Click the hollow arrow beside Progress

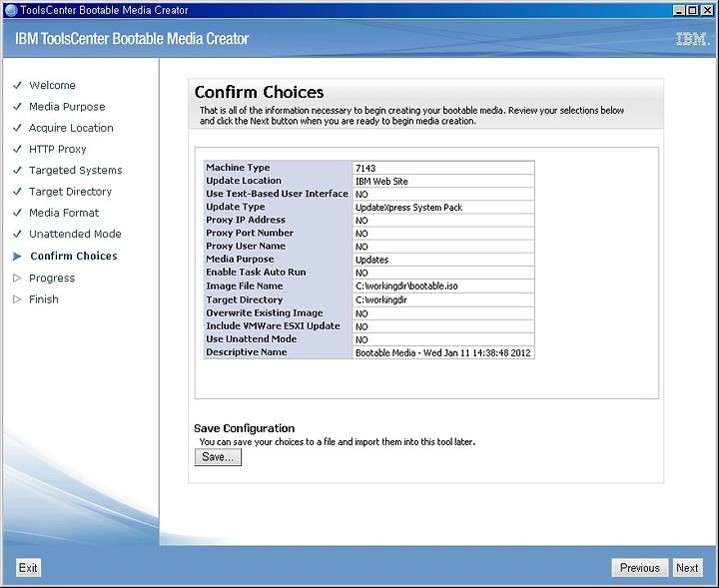tap(17, 279)
